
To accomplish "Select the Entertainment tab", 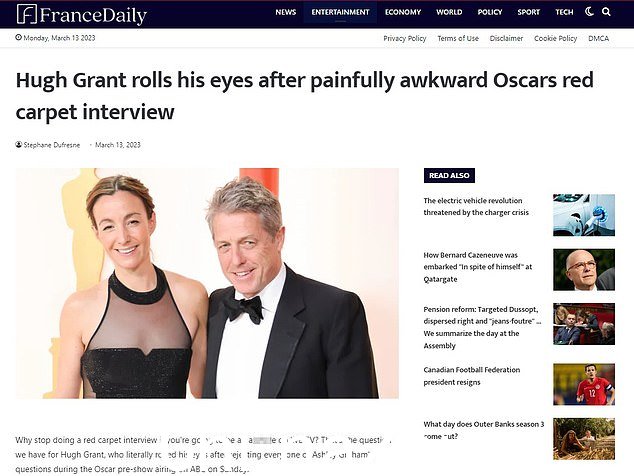I will (x=340, y=12).
